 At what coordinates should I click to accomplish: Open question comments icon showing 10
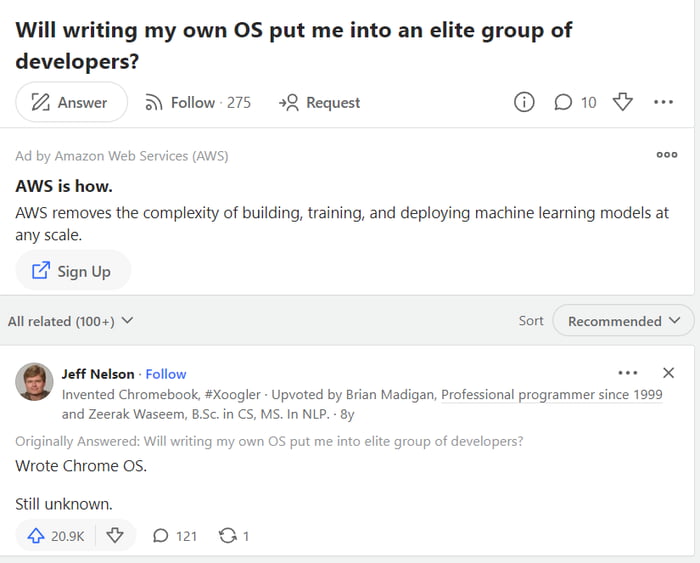(x=574, y=102)
